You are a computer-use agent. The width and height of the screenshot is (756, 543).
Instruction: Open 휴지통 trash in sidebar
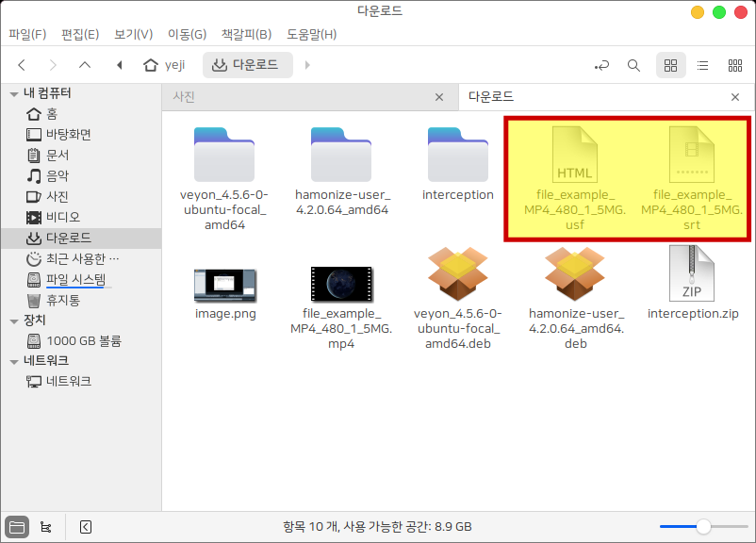pyautogui.click(x=62, y=300)
